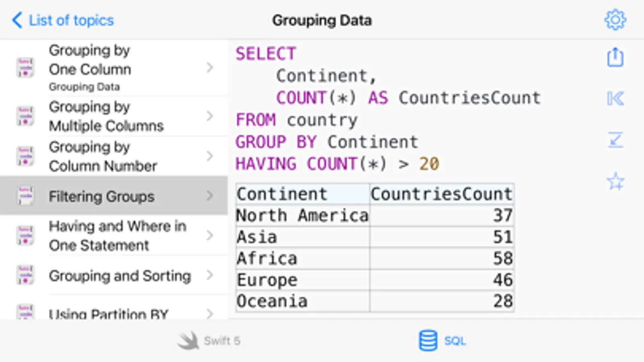Go back to List of topics

coord(63,20)
